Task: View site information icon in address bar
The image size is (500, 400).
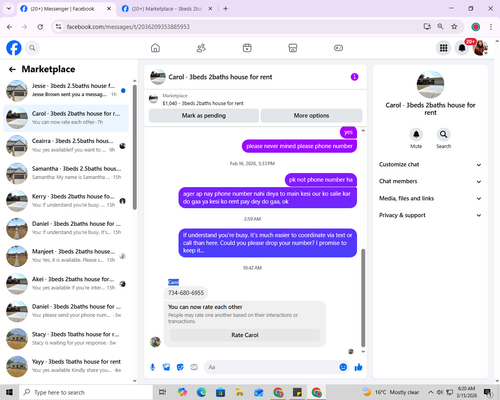Action: [x=58, y=27]
